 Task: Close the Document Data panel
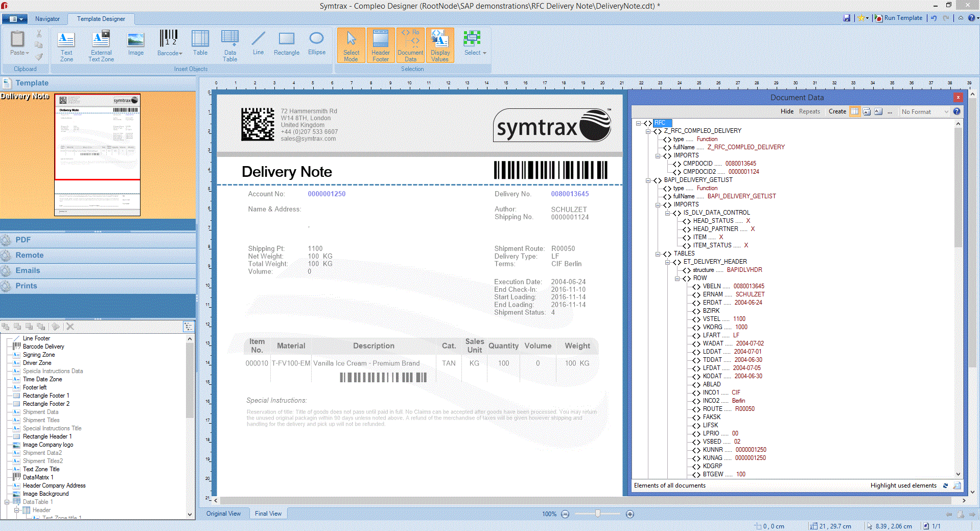[x=958, y=97]
